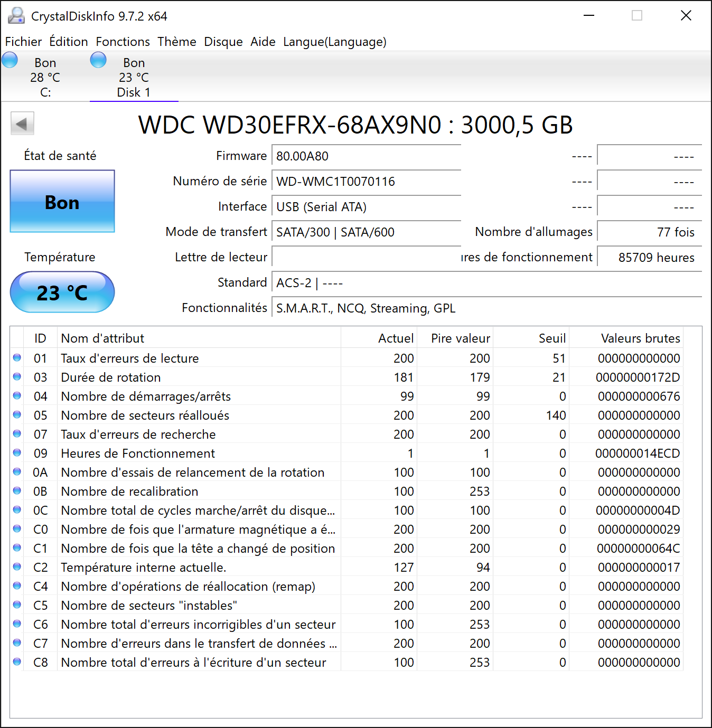This screenshot has width=712, height=728.
Task: Click the Nom d'attribut column header
Action: pyautogui.click(x=199, y=338)
